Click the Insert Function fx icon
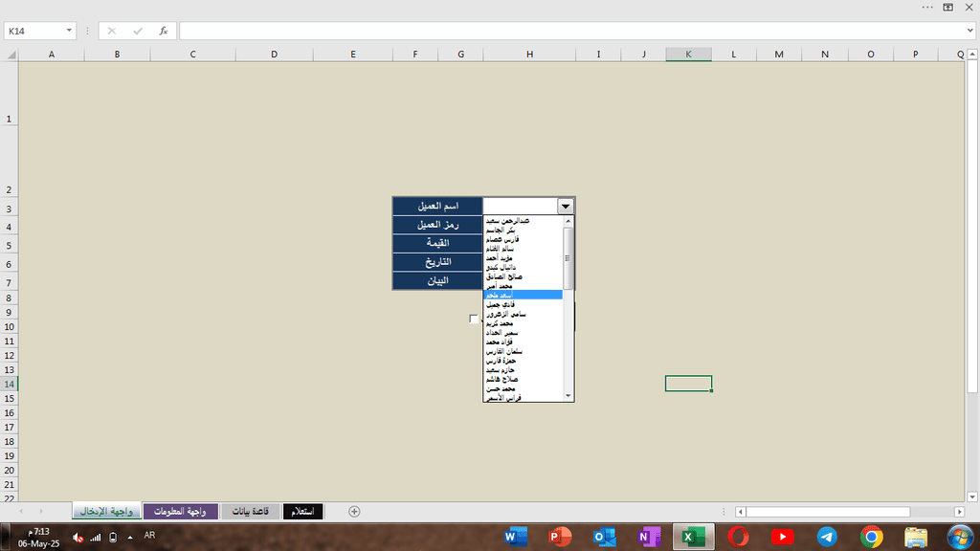 (x=163, y=31)
